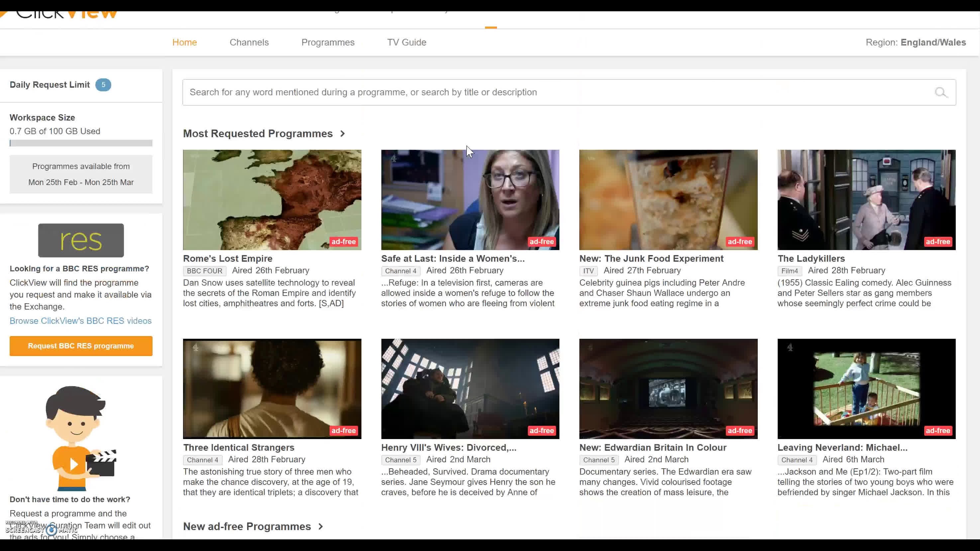The height and width of the screenshot is (551, 980).
Task: Click the Channel 5 tag under Edwardian Britain
Action: coord(599,460)
